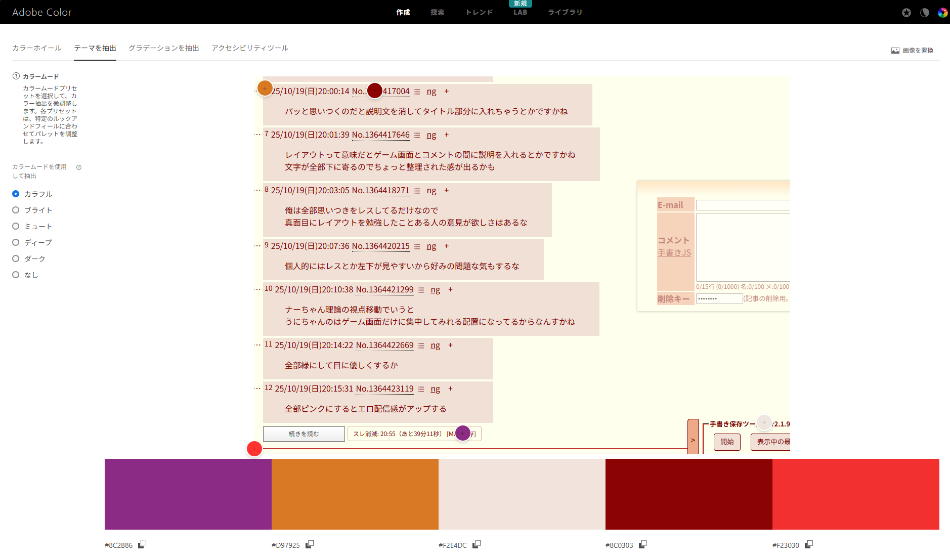
Task: Copy hex code #D97925 icon
Action: click(310, 544)
